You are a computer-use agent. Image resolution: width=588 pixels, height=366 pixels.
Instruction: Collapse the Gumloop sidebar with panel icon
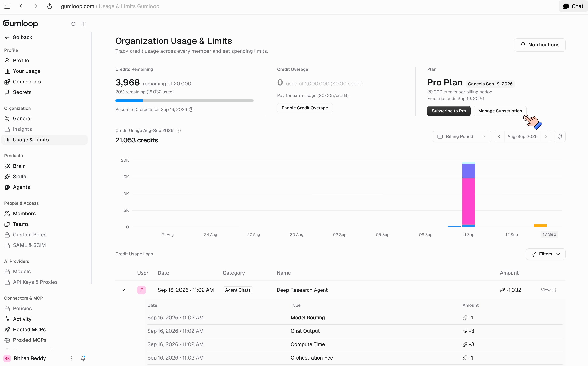(84, 24)
